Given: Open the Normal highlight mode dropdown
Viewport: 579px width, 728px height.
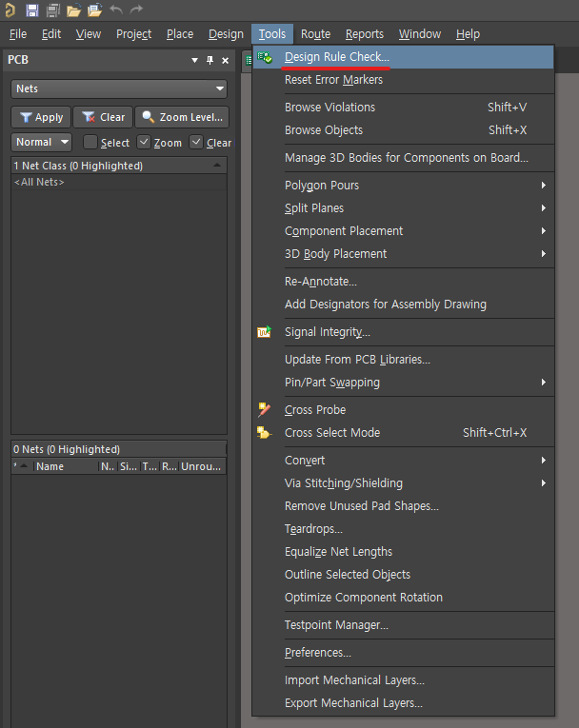Looking at the screenshot, I should tap(41, 142).
